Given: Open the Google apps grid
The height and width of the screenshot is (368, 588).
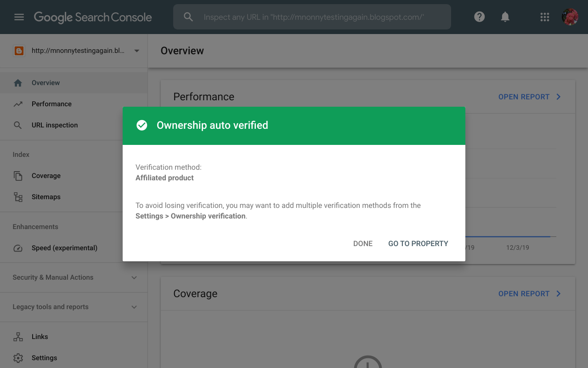Looking at the screenshot, I should (545, 17).
